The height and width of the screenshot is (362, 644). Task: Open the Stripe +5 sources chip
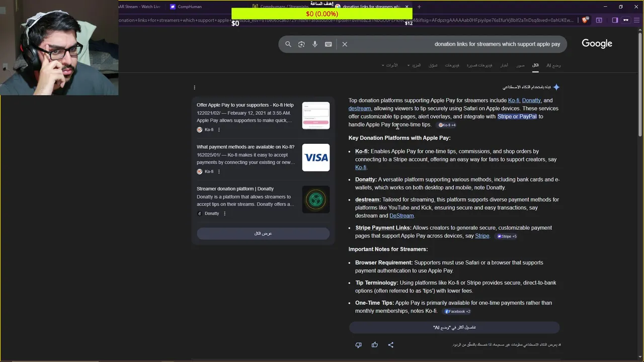pos(507,236)
